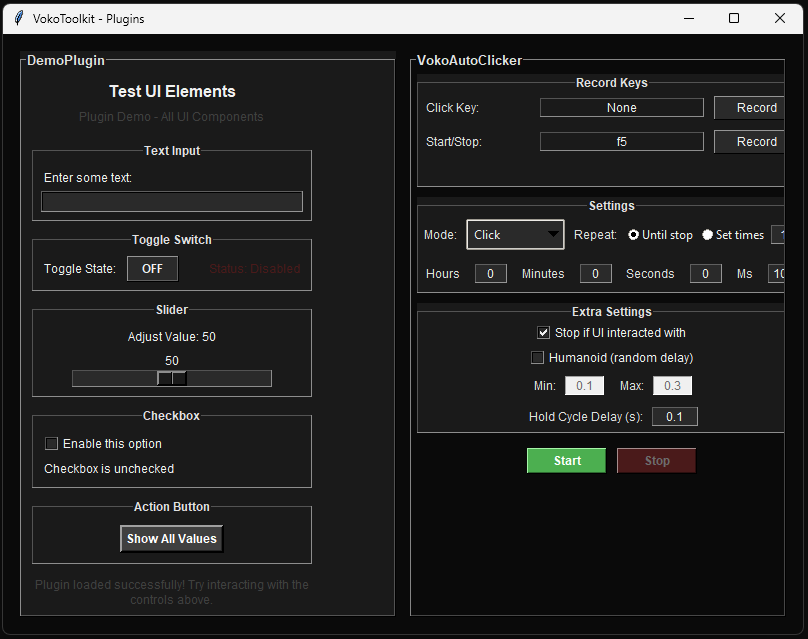Click the Hold Cycle Delay field

tap(675, 416)
